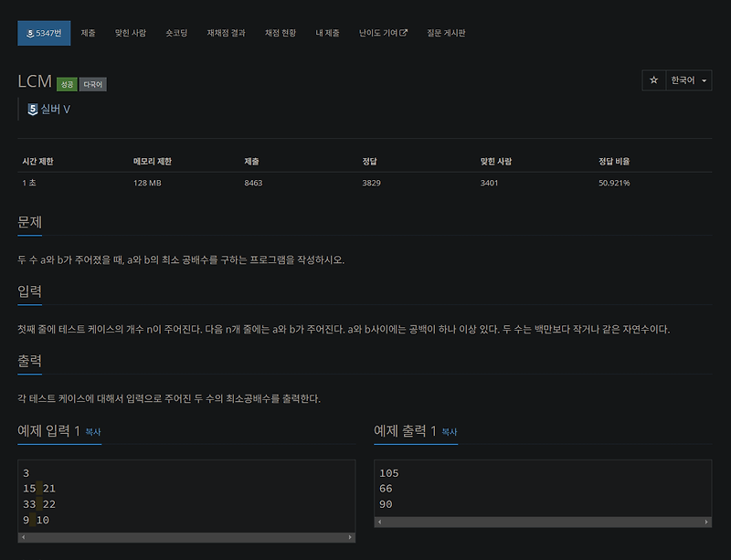
Task: Open the 한국어 language dropdown
Action: tap(688, 80)
